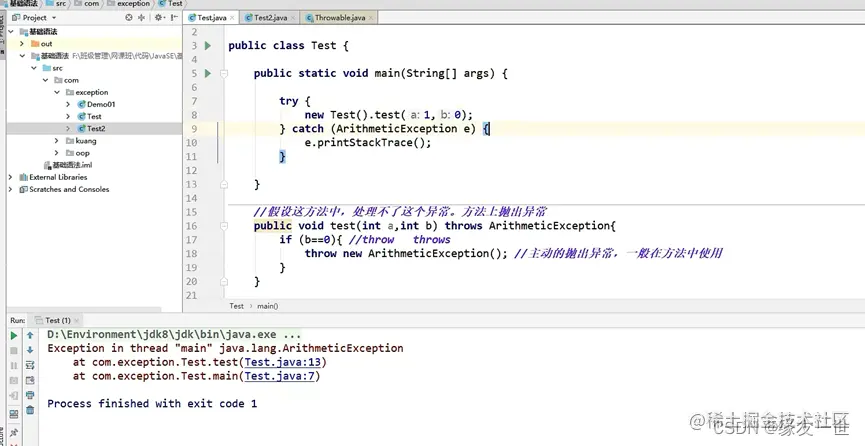Click the project tree horizontal scrollbar

(86, 310)
